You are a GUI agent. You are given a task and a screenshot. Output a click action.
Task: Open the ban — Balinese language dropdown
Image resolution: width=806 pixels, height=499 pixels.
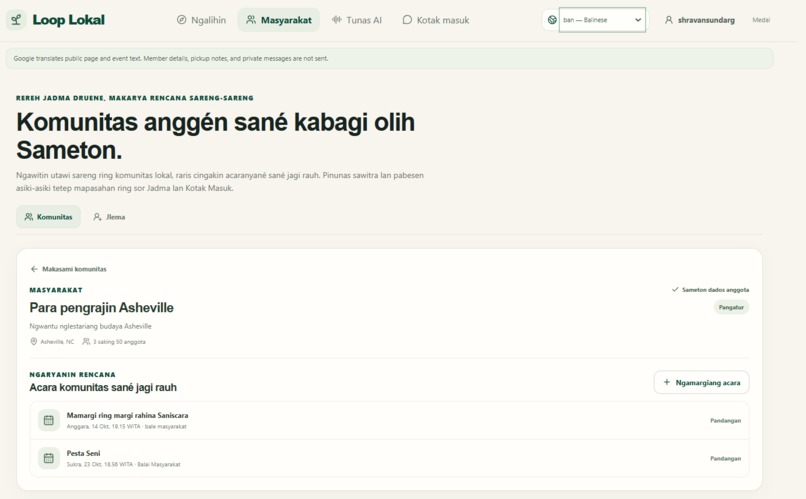point(602,20)
